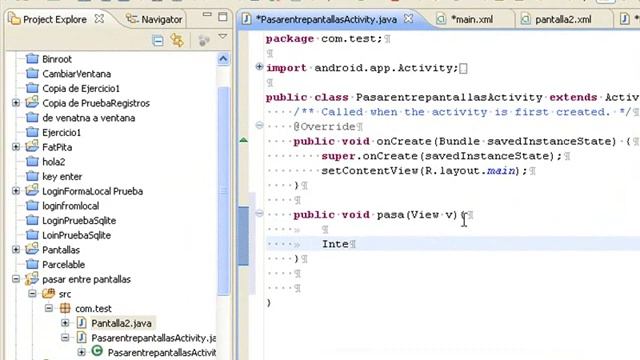Click the @Override annotation line
Viewport: 640px width, 360px height.
pos(324,127)
